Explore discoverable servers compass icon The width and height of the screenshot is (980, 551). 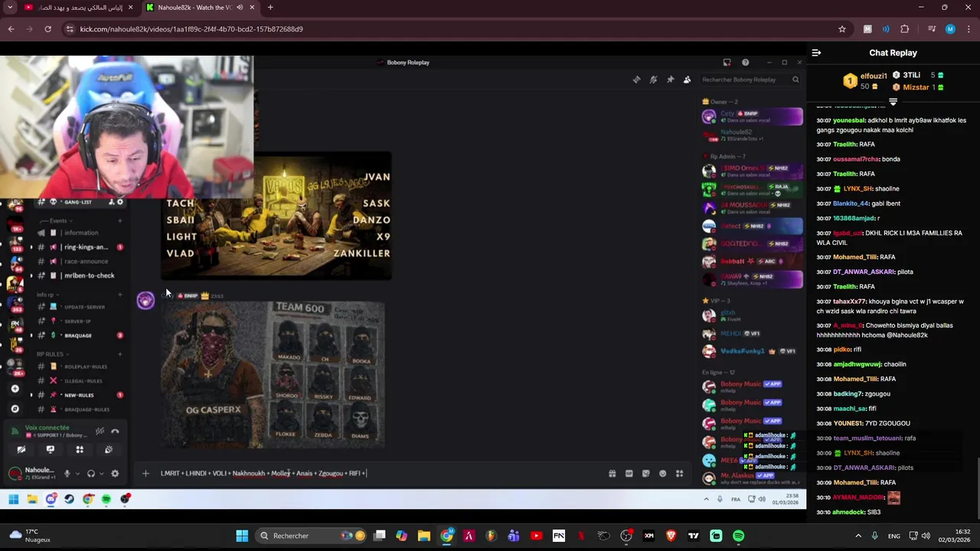[15, 409]
